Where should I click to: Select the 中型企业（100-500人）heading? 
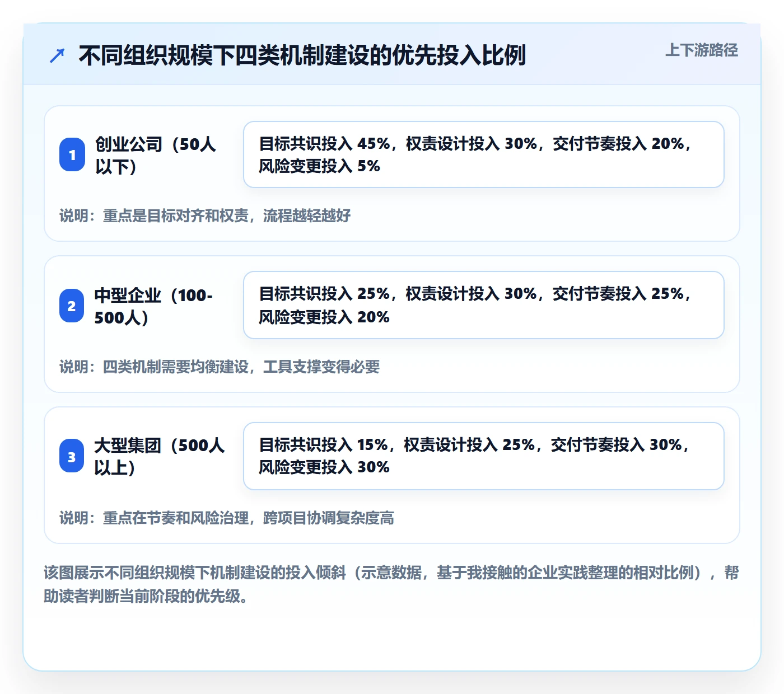153,306
